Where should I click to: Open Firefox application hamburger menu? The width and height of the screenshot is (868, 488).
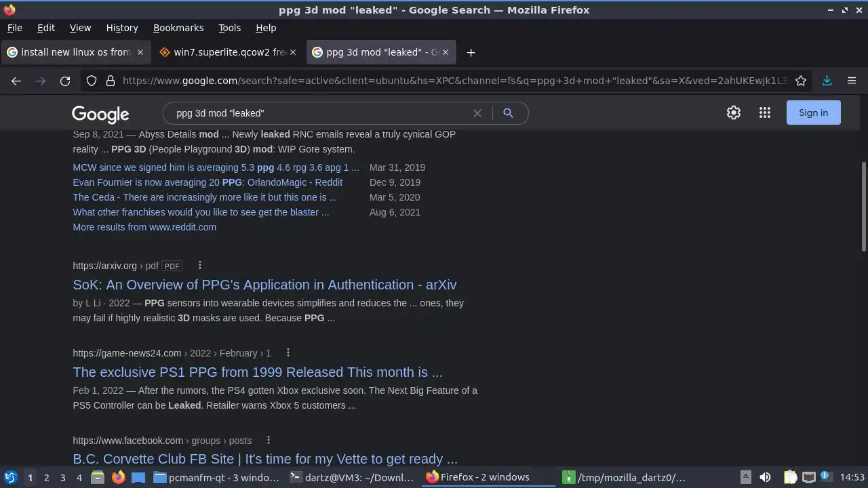(852, 81)
